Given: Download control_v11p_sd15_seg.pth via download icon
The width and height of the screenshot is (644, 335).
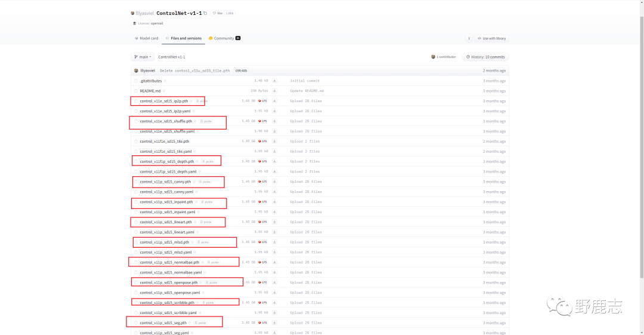Looking at the screenshot, I should pos(274,322).
